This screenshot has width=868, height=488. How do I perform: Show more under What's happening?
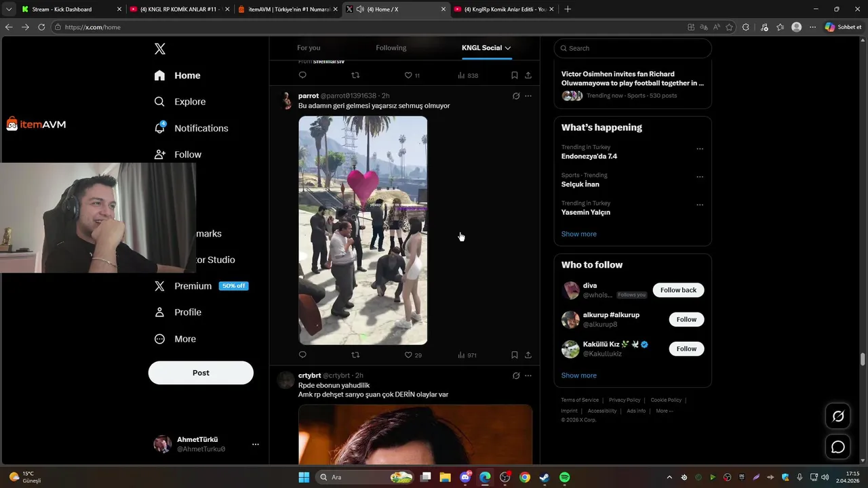pyautogui.click(x=579, y=234)
